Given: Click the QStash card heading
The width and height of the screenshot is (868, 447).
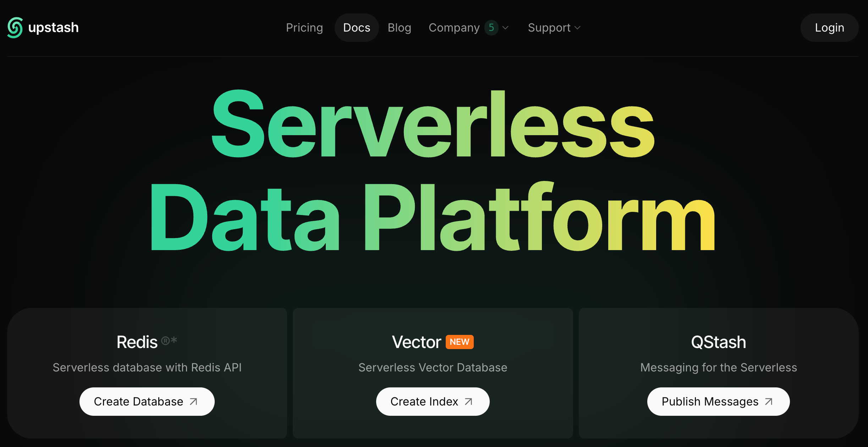Looking at the screenshot, I should click(x=718, y=342).
